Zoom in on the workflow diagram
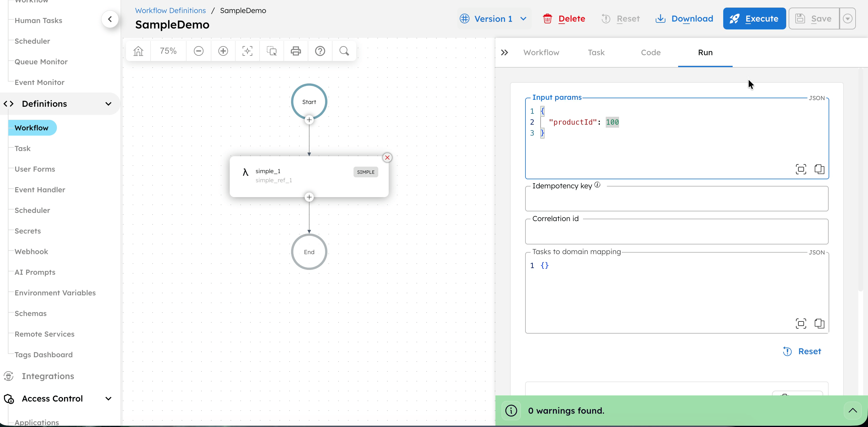The height and width of the screenshot is (427, 868). click(x=223, y=51)
